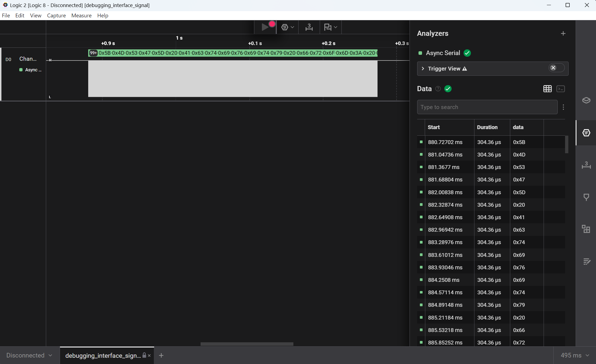Open the Measure menu

pos(81,15)
